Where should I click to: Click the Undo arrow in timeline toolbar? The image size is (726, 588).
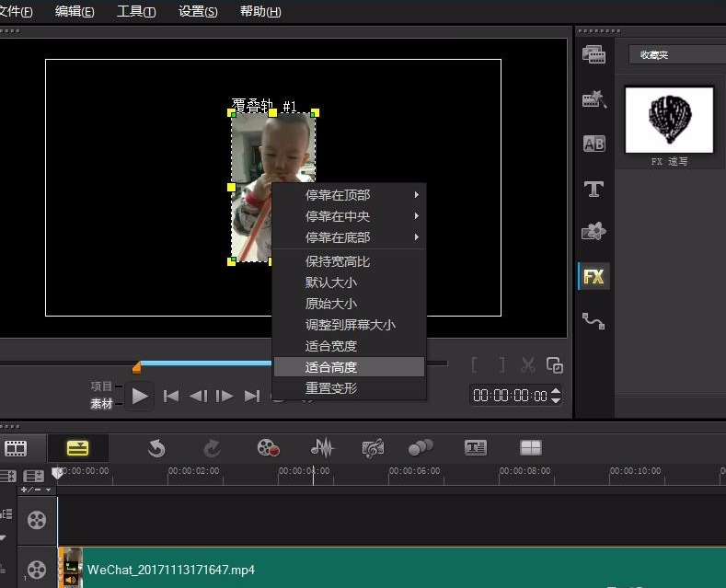157,448
